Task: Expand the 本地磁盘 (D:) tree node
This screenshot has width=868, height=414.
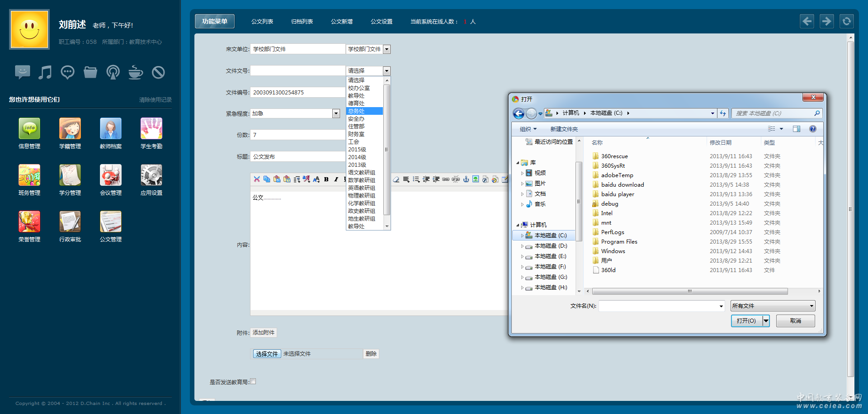Action: tap(522, 246)
